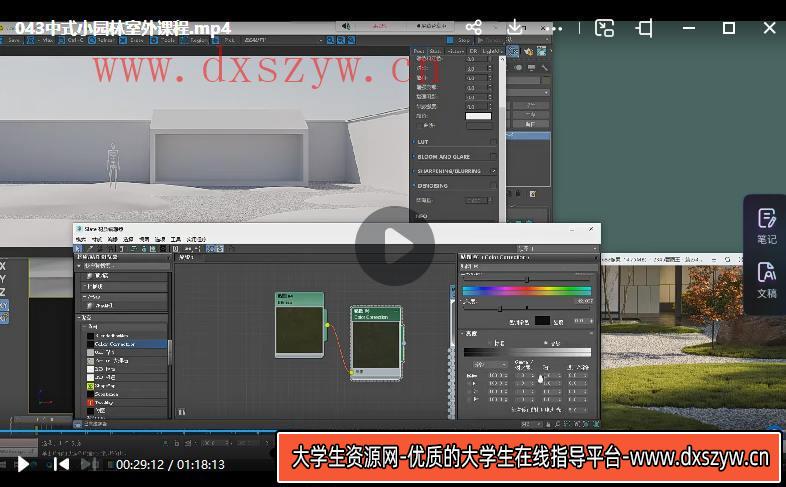Pin the player window on top

(645, 28)
